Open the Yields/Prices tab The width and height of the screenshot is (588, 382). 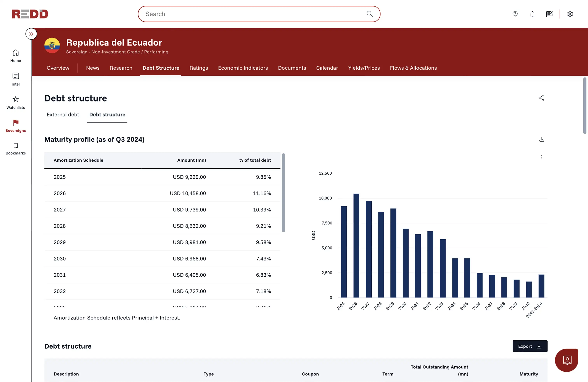click(x=364, y=68)
